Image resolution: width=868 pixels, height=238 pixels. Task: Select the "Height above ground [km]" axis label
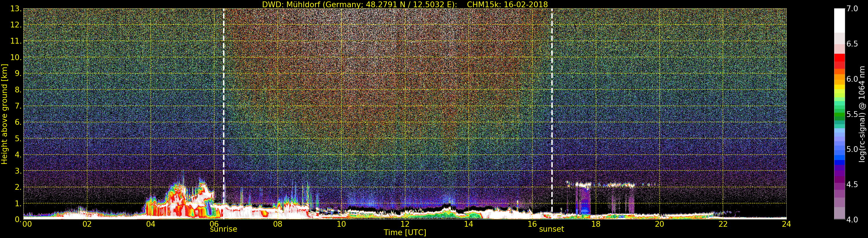(4, 114)
